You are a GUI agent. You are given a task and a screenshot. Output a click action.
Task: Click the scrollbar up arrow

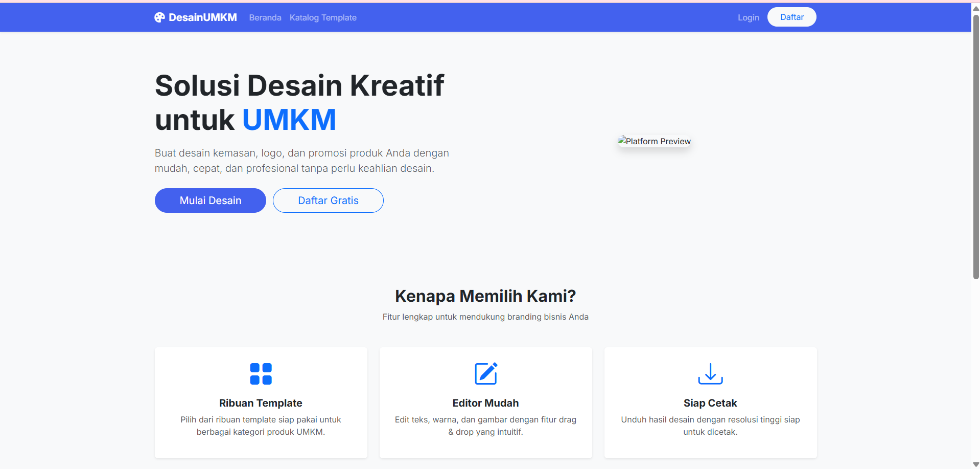click(975, 8)
